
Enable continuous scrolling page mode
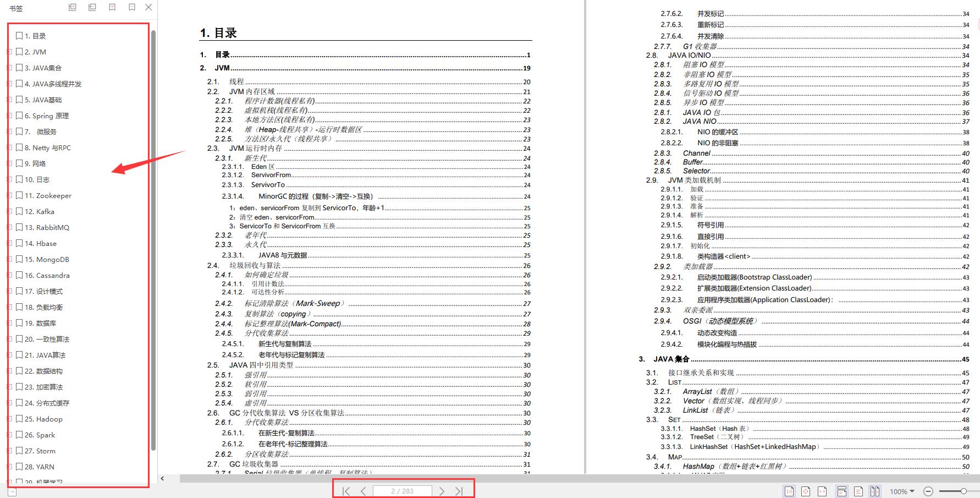point(841,491)
